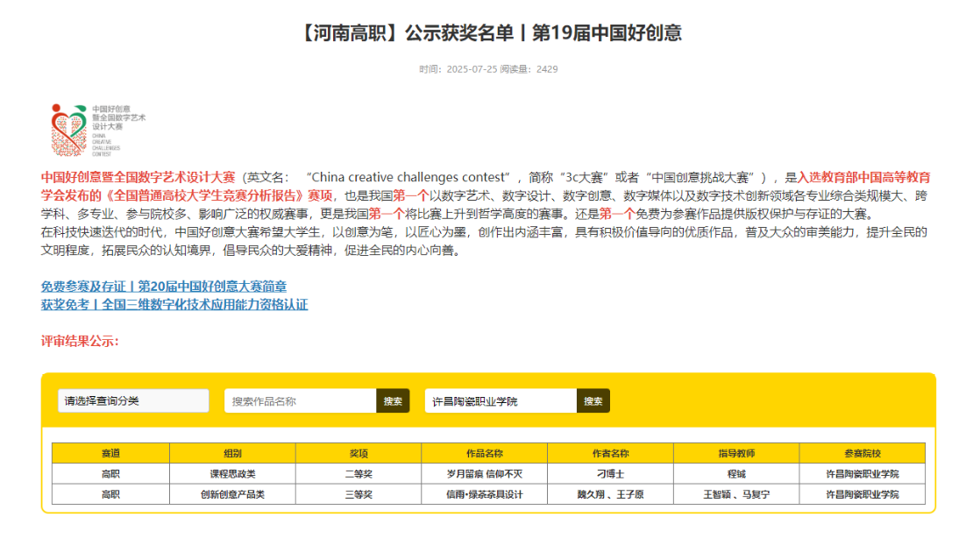Screen dimensions: 980x538
Task: Select the 奖项 column header
Action: click(359, 453)
